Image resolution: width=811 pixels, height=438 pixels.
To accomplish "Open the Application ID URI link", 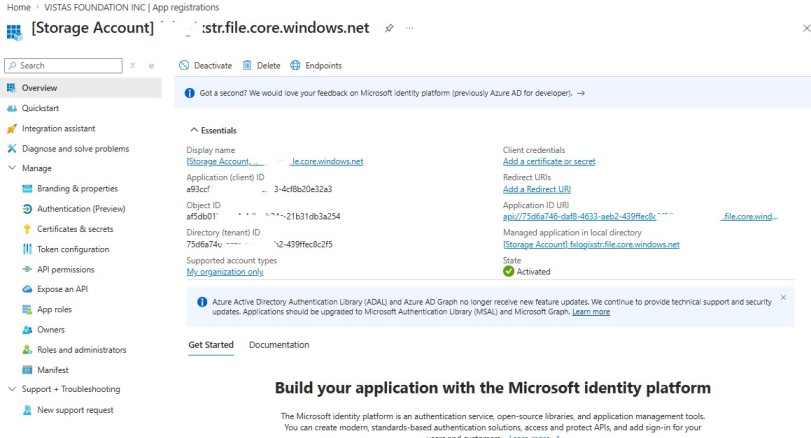I will [x=640, y=217].
